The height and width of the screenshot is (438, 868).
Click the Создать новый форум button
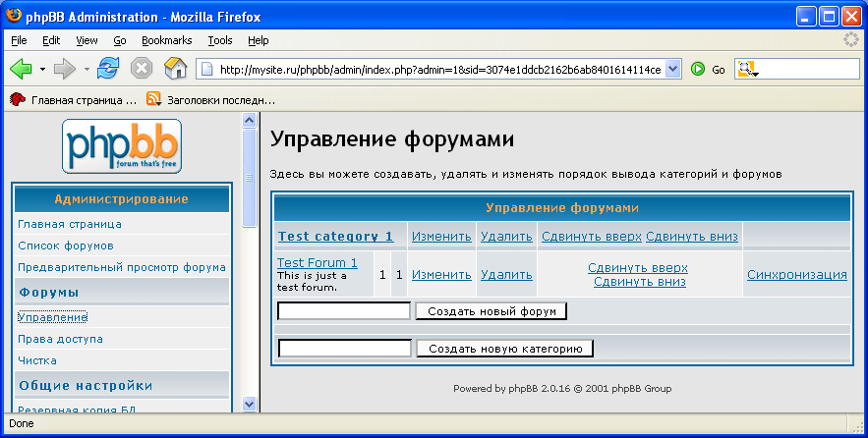tap(492, 311)
